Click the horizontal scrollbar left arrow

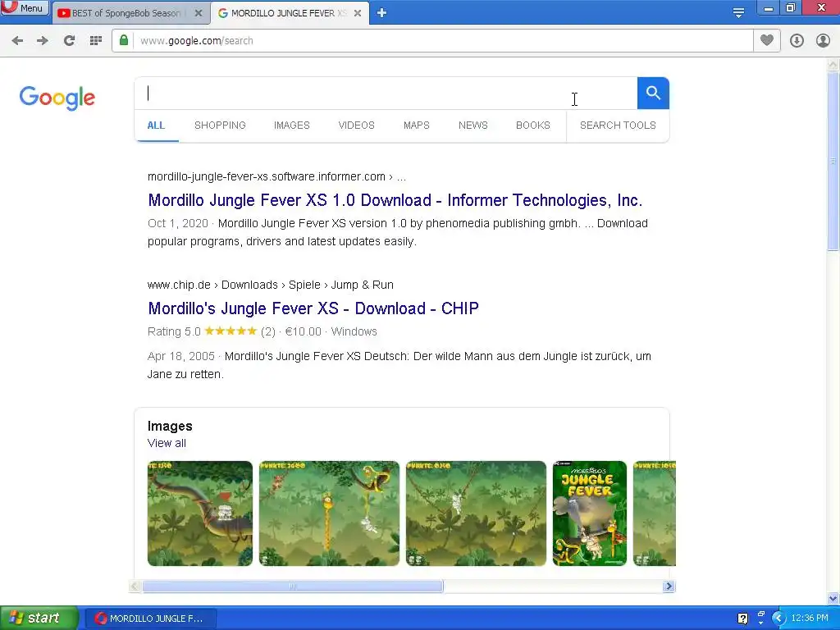(135, 586)
